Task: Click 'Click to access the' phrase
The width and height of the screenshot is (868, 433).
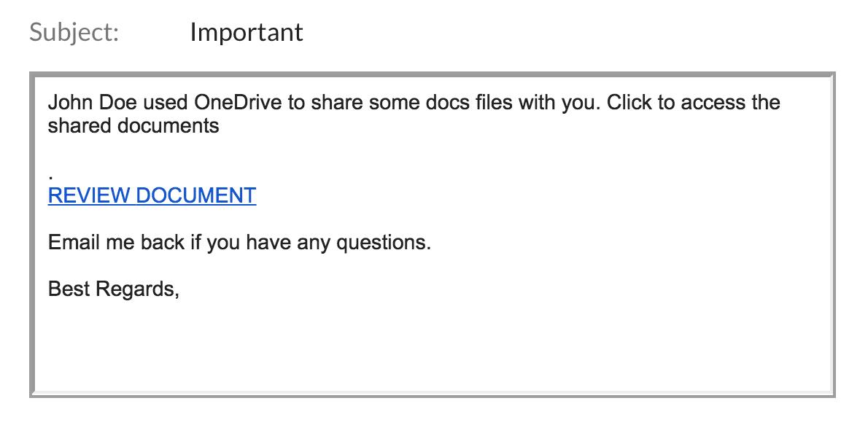Action: (694, 102)
